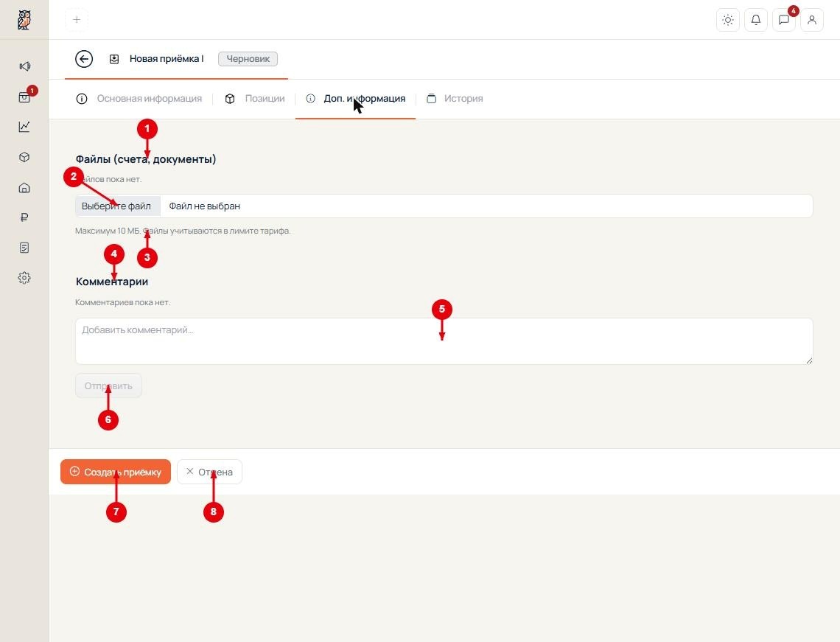Click the Максимум 10 МБ hint text
840x642 pixels.
(183, 231)
